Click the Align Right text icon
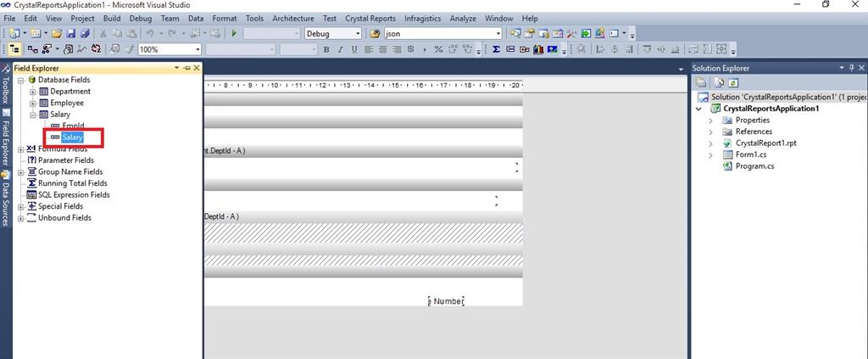 point(397,49)
